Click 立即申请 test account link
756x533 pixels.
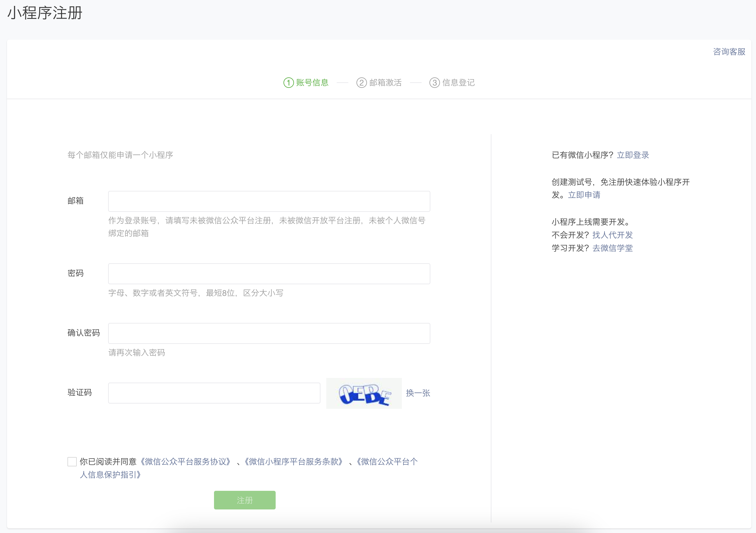pos(584,195)
